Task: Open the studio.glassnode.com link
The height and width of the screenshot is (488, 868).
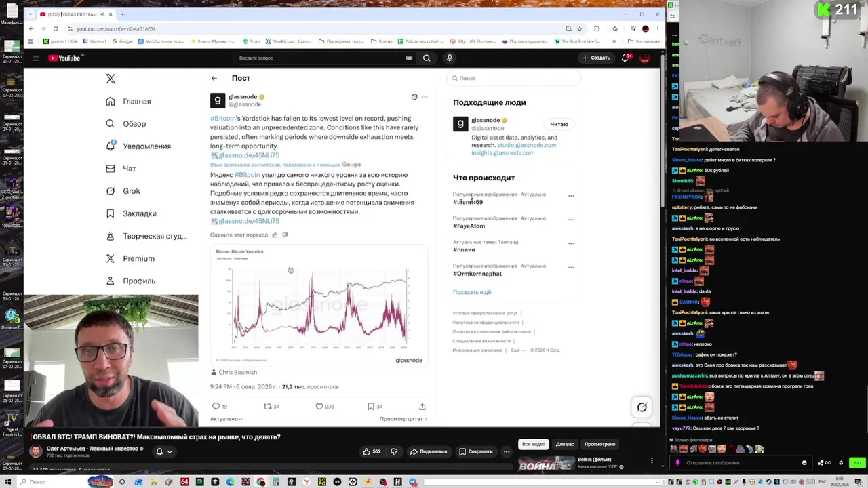Action: coord(526,145)
